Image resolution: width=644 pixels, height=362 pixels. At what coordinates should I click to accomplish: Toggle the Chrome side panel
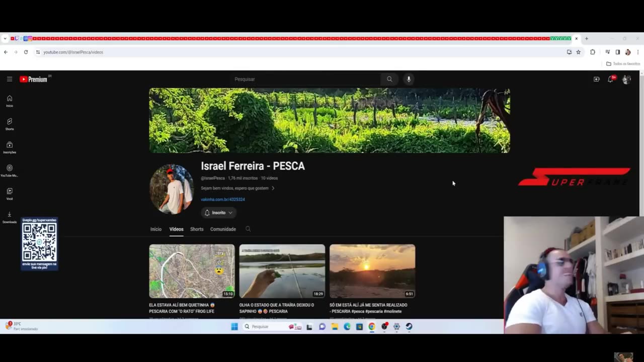(x=618, y=52)
